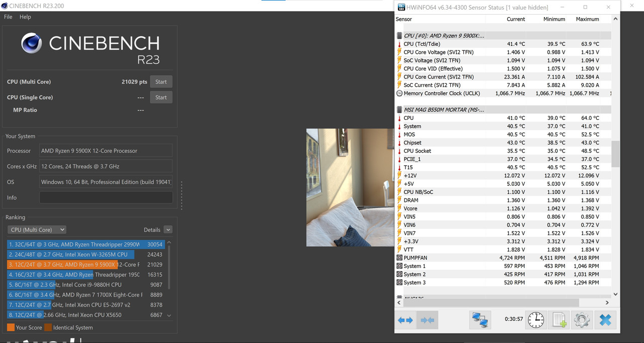
Task: Click the System 1 fan icon
Action: tap(399, 266)
